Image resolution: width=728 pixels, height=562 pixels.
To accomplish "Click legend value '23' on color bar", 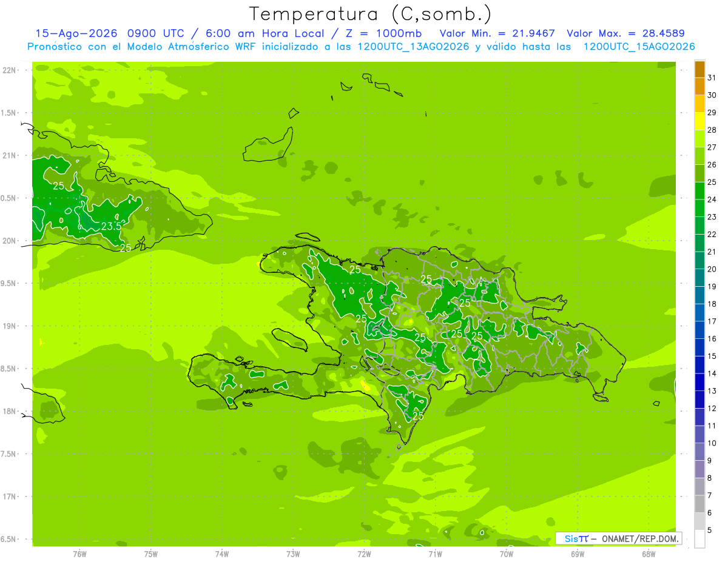I will 712,217.
